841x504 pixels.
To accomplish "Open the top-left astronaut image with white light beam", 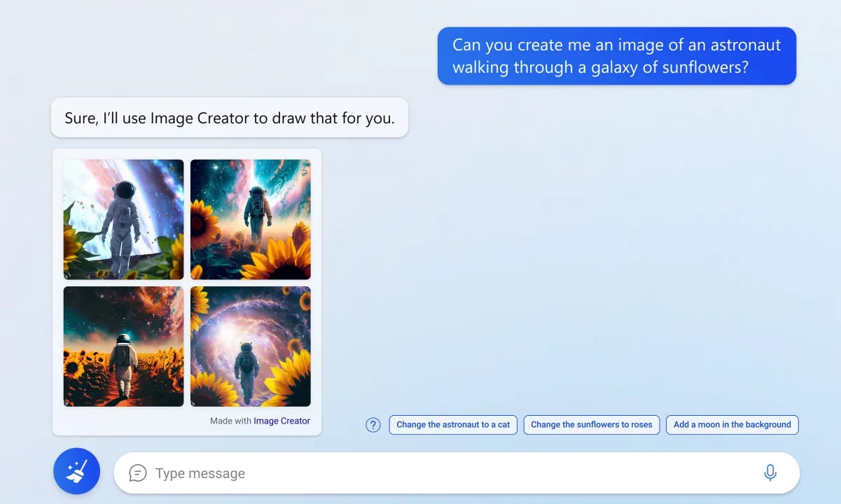I will pos(123,220).
